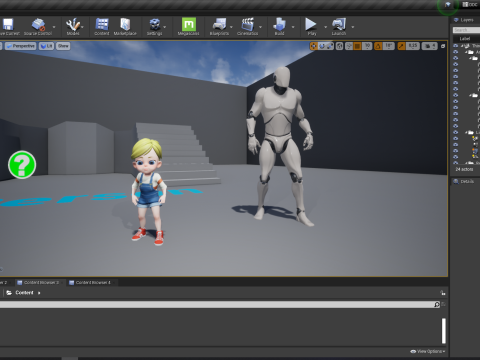Click the World Outliner search field
480x360 pixels.
(466, 30)
